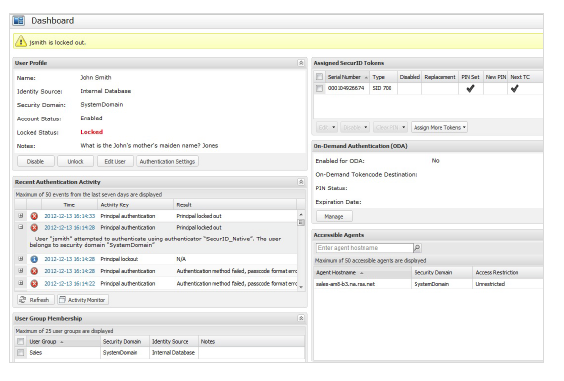Sort agents by Access Restriction column
This screenshot has width=564, height=381.
(x=507, y=273)
